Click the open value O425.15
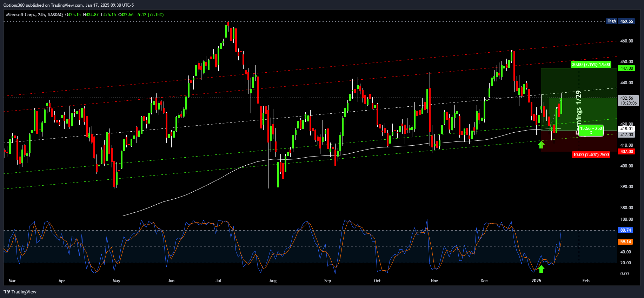The height and width of the screenshot is (298, 644). (x=73, y=15)
